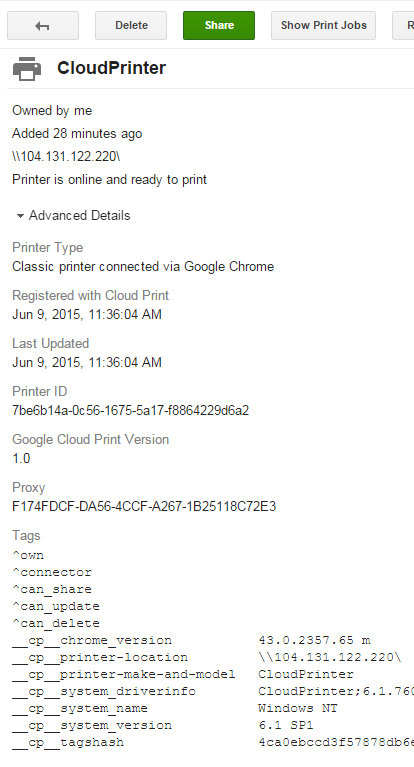Click the Proxy identifier value
This screenshot has height=767, width=414.
[144, 506]
